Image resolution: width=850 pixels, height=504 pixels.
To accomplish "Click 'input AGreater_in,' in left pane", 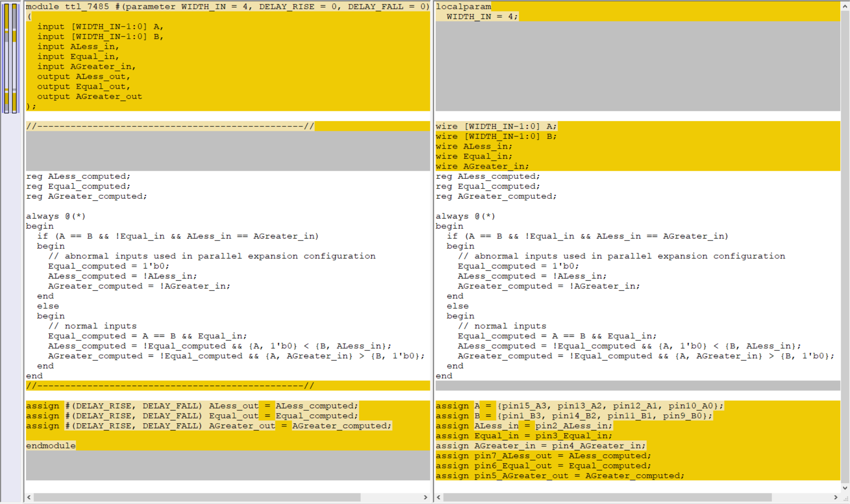I will click(86, 67).
